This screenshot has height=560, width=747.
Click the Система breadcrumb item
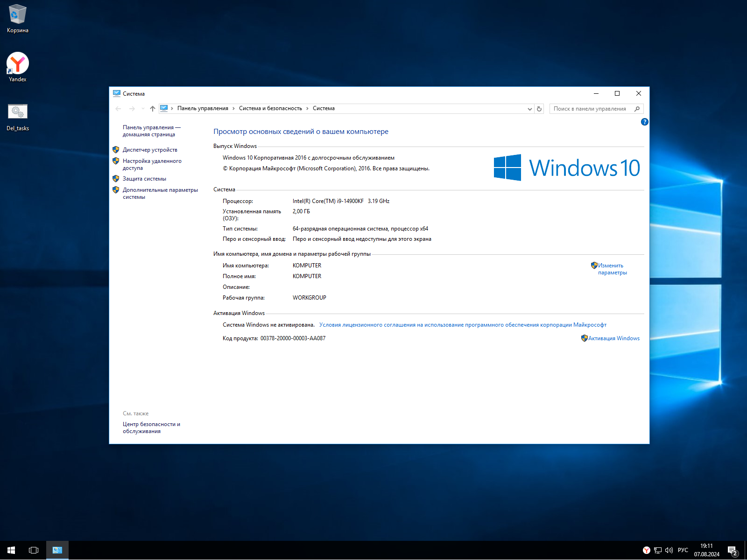[x=324, y=108]
